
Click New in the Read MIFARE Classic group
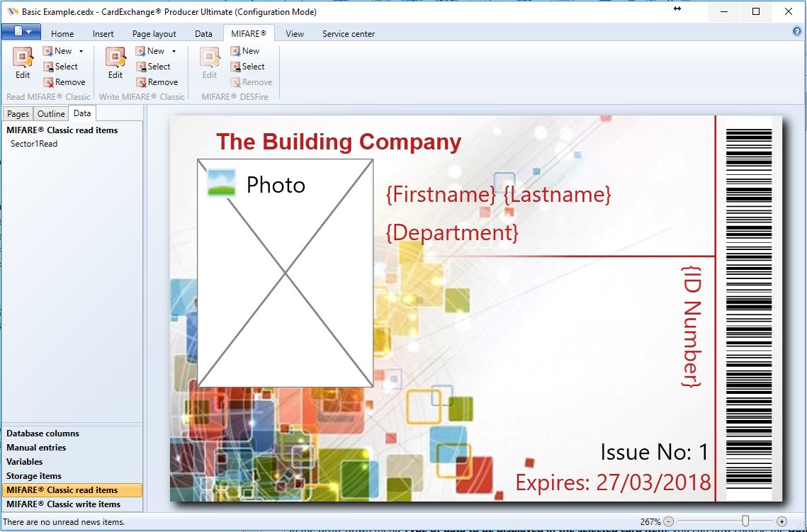(57, 51)
